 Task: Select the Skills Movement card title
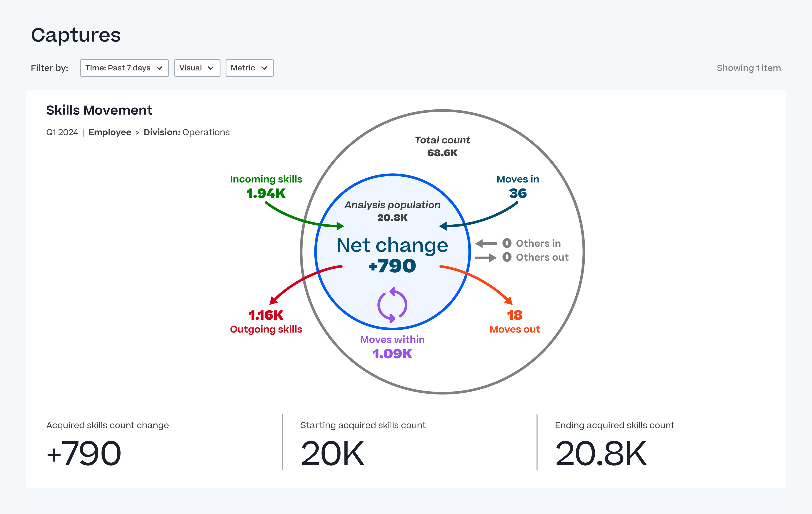(99, 110)
